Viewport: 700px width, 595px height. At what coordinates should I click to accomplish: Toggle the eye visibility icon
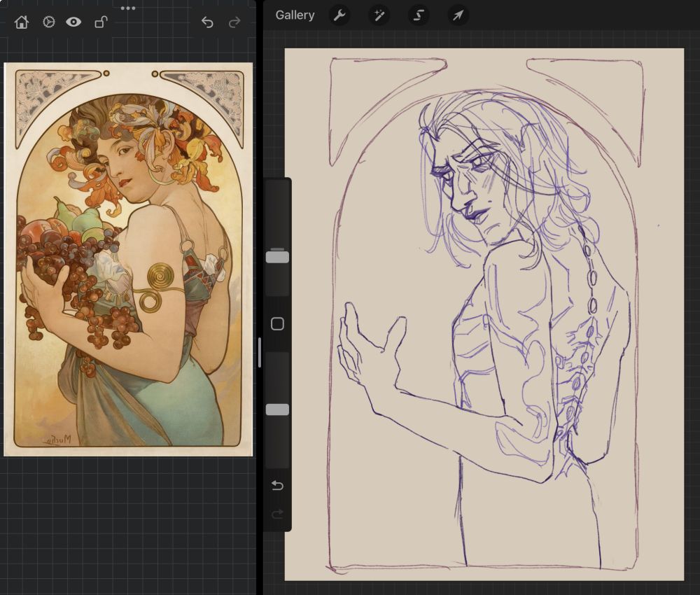point(73,22)
